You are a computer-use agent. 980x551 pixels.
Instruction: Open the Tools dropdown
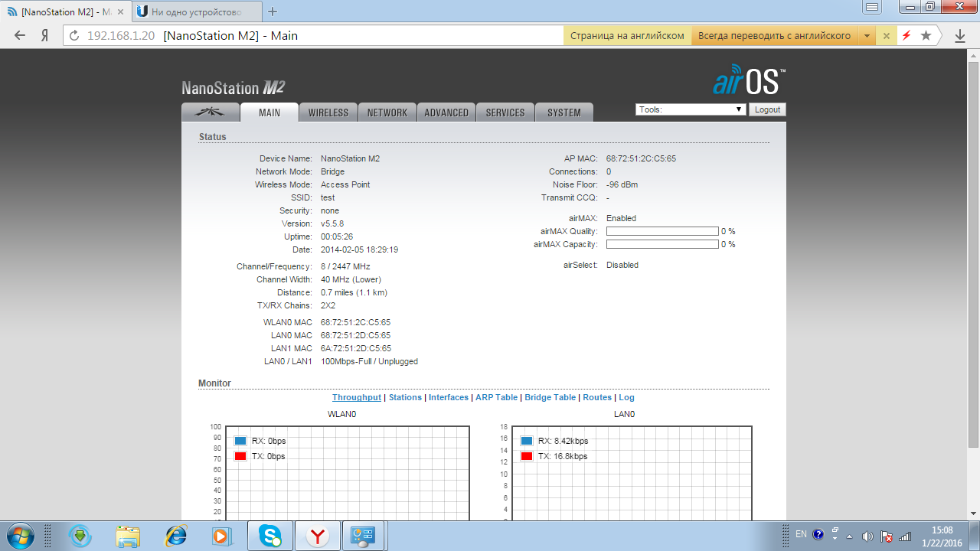coord(691,109)
